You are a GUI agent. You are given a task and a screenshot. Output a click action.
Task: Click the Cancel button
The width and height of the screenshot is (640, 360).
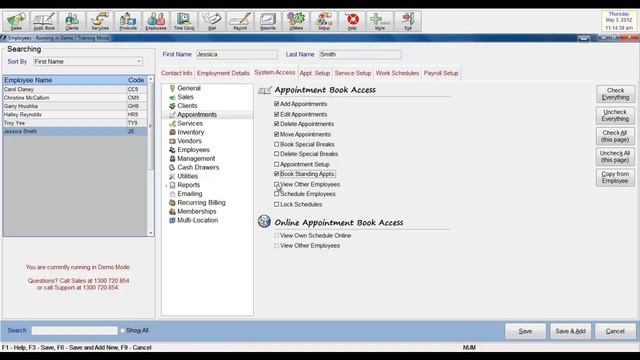pyautogui.click(x=615, y=331)
